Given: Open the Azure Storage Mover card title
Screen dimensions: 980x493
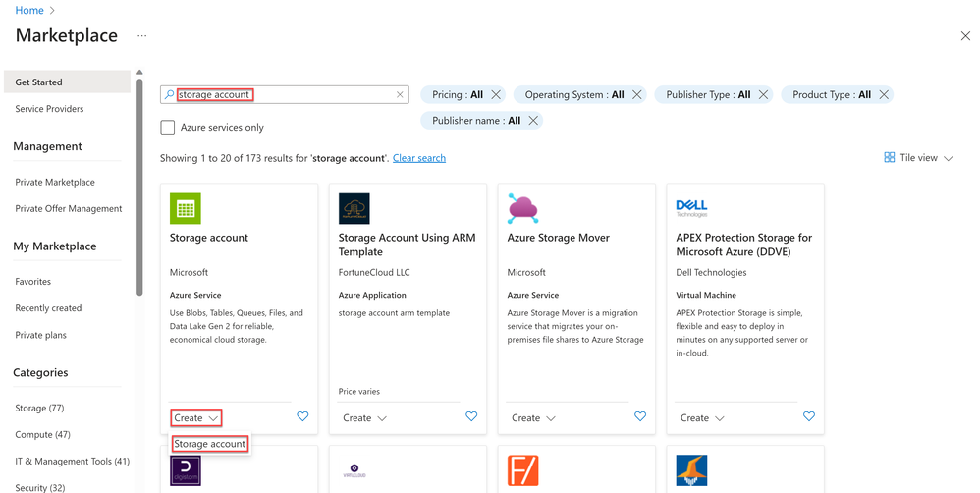Looking at the screenshot, I should coord(558,238).
